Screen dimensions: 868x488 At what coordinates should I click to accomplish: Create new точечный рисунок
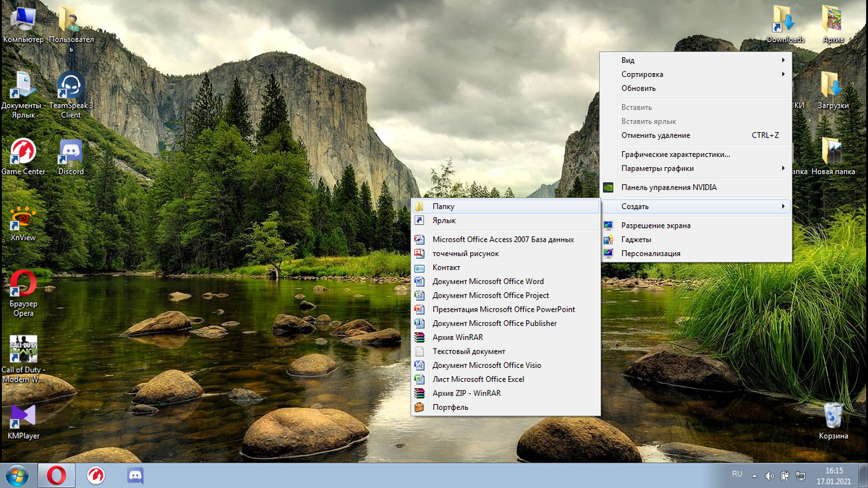tap(506, 254)
